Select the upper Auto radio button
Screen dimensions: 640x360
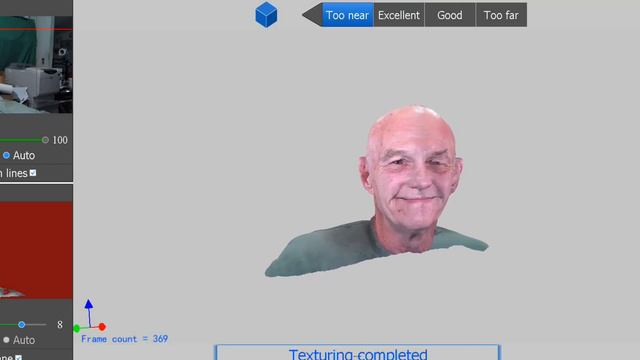(x=6, y=155)
